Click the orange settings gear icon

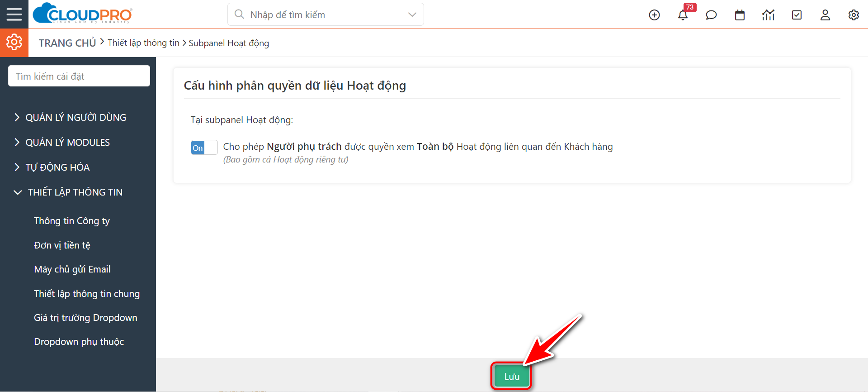click(14, 43)
